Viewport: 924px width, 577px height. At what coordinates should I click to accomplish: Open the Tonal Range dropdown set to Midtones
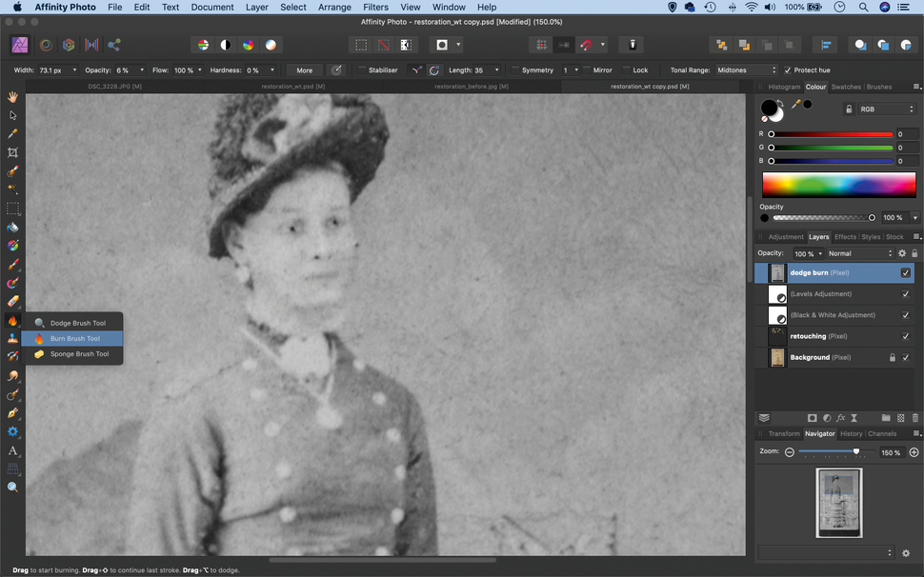click(x=746, y=70)
